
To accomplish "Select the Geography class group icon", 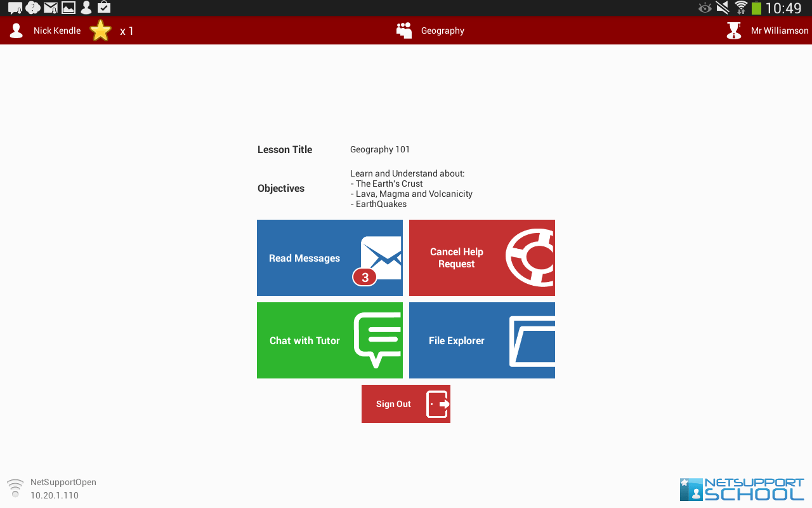I will point(404,30).
